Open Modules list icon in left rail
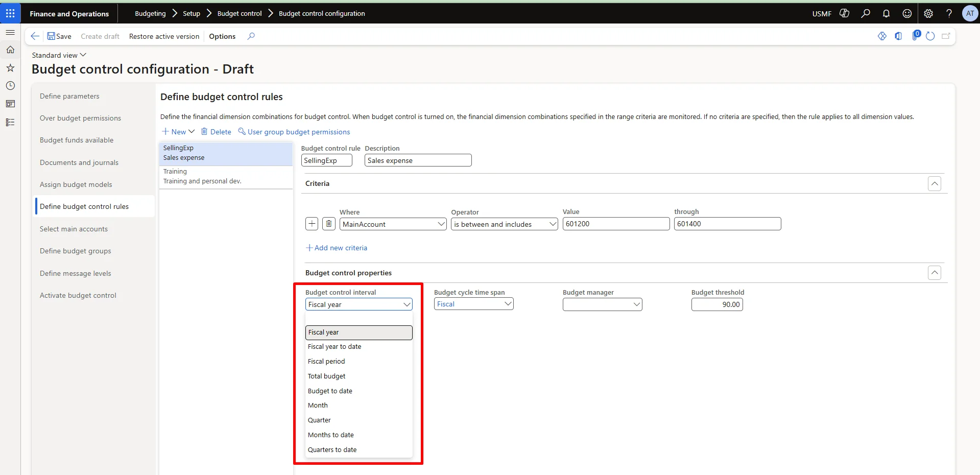The width and height of the screenshot is (980, 475). (x=10, y=122)
